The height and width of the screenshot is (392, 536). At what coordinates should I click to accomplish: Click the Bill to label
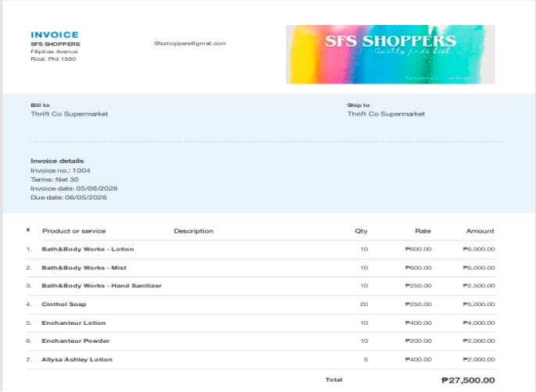tap(41, 105)
